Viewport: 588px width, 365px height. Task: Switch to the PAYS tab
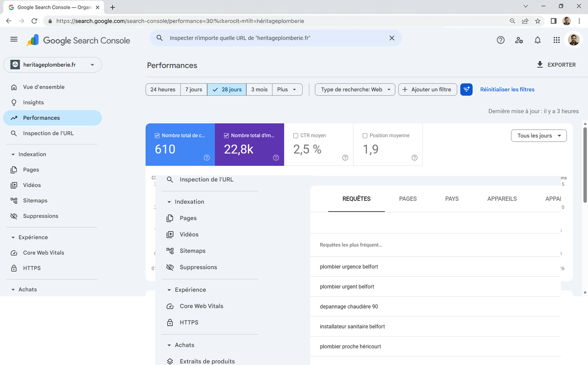452,199
